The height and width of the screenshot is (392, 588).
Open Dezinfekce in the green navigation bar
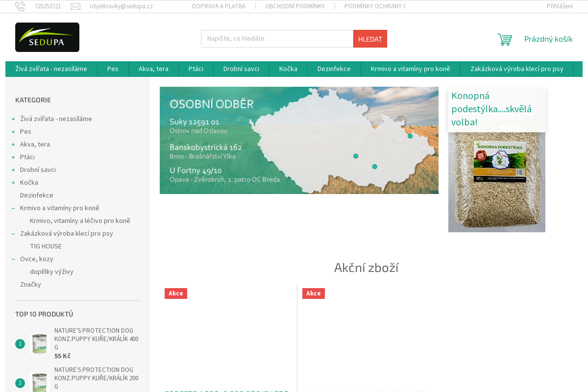point(334,69)
